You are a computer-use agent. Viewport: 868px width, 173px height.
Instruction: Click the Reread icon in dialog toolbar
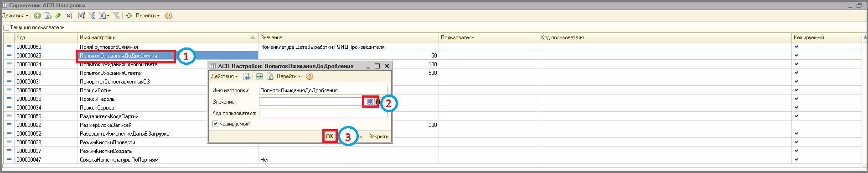259,76
